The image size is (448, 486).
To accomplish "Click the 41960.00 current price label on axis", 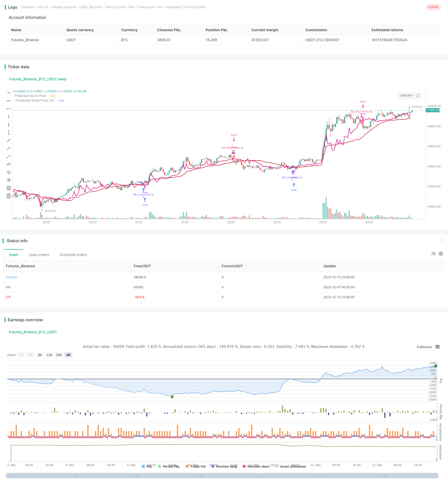I will 433,110.
